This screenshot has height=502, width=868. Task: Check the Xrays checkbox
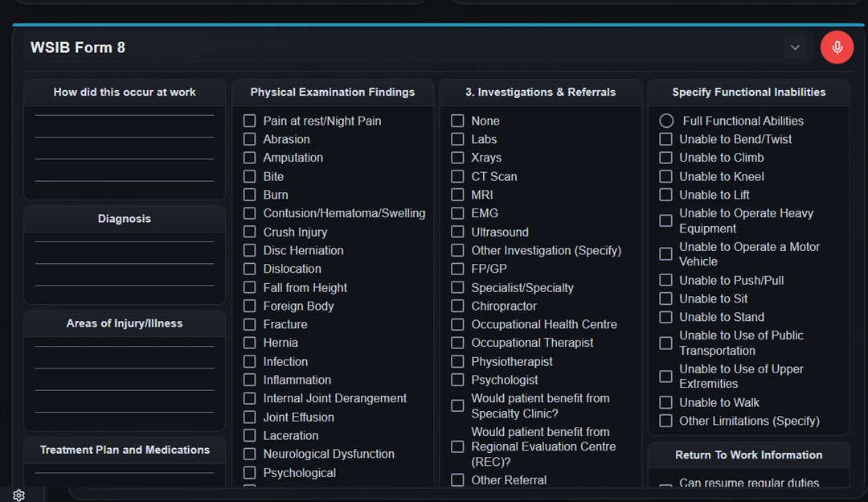(x=457, y=158)
